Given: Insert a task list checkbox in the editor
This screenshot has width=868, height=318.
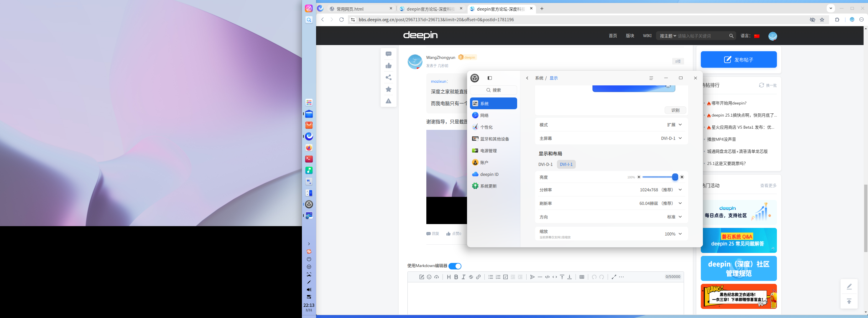Looking at the screenshot, I should (x=505, y=277).
